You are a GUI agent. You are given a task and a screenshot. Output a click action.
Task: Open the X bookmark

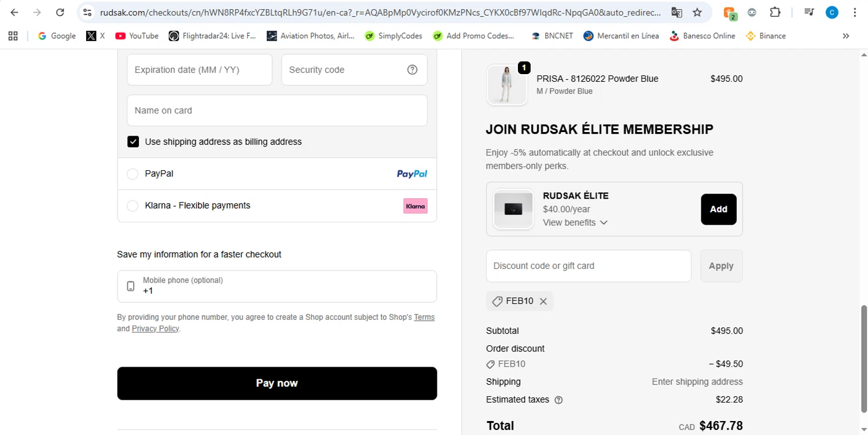pyautogui.click(x=95, y=36)
